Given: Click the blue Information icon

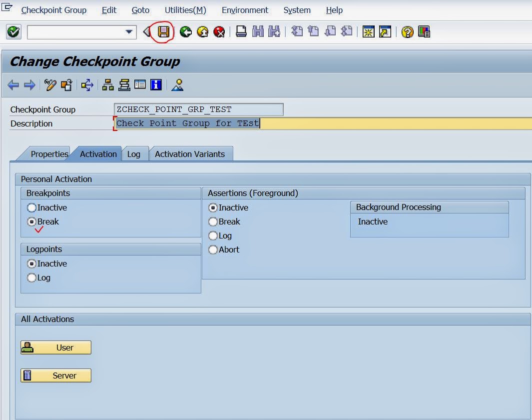Looking at the screenshot, I should coord(156,85).
